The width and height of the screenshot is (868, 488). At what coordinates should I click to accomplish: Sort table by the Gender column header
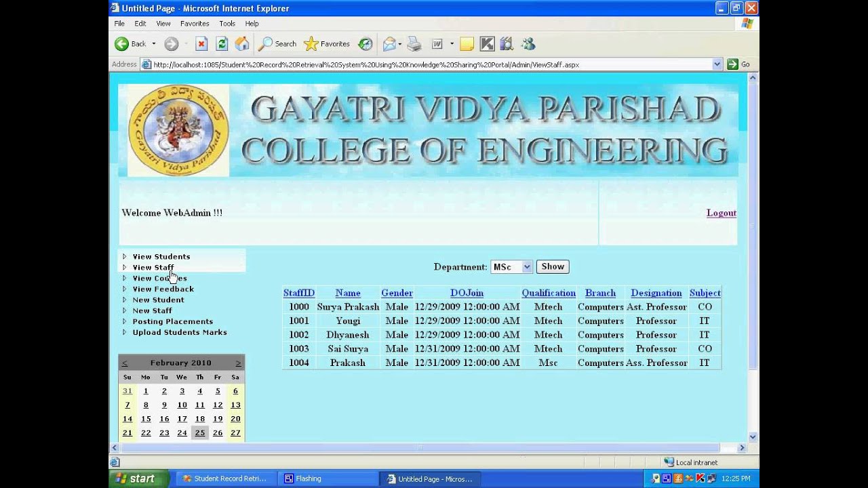coord(397,293)
